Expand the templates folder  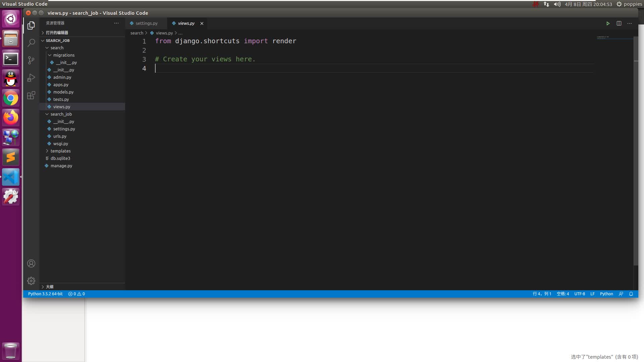click(82, 151)
